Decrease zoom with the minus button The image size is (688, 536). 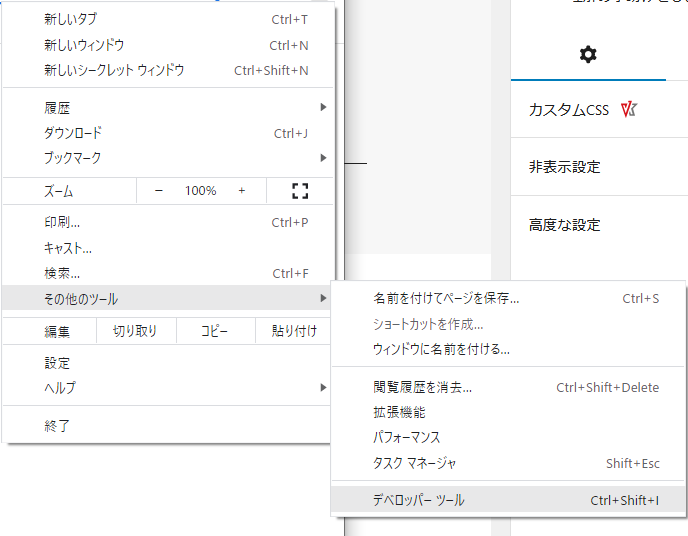tap(158, 191)
